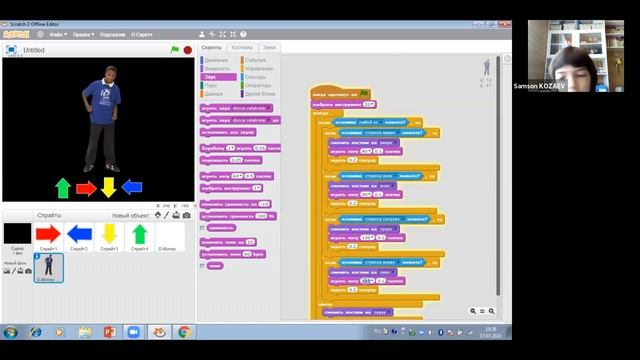This screenshot has height=360, width=640.
Task: Choose new backdrop from library
Action: tap(7, 271)
